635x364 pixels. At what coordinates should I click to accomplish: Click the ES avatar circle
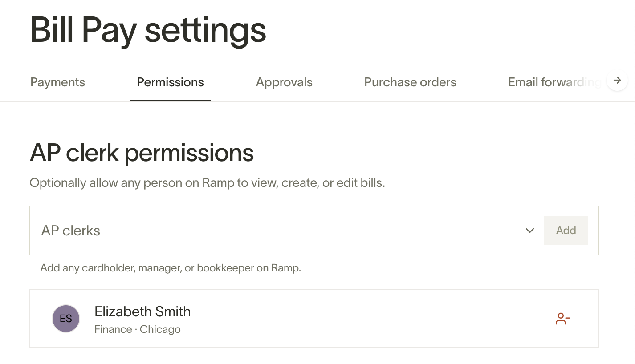coord(66,319)
